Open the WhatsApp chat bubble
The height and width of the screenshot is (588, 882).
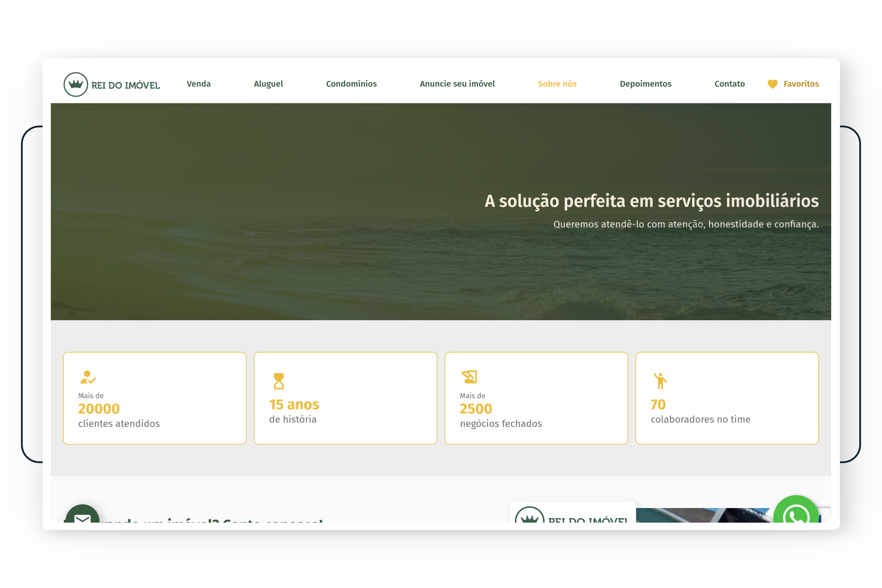click(796, 509)
